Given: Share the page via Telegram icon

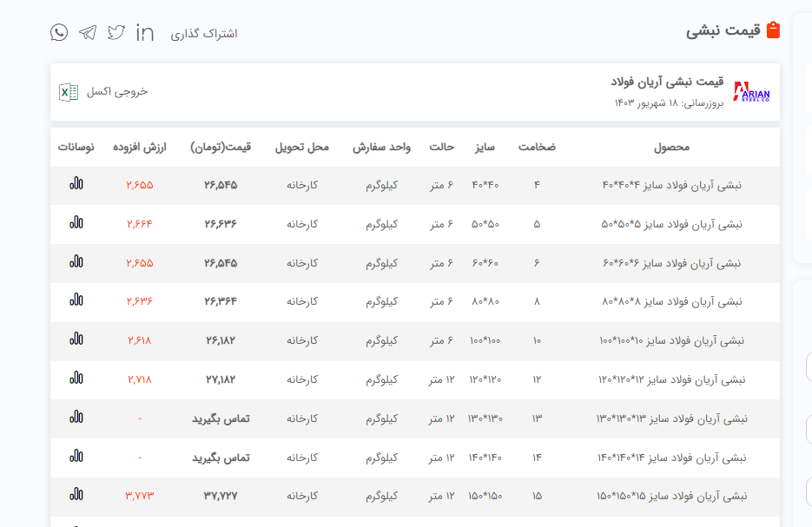Looking at the screenshot, I should pyautogui.click(x=88, y=33).
